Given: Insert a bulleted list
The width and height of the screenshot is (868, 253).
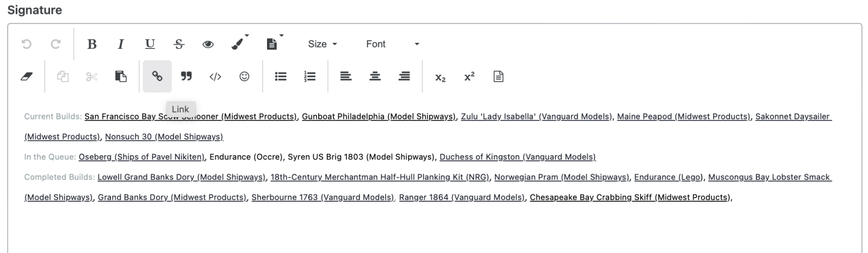Looking at the screenshot, I should pyautogui.click(x=280, y=76).
